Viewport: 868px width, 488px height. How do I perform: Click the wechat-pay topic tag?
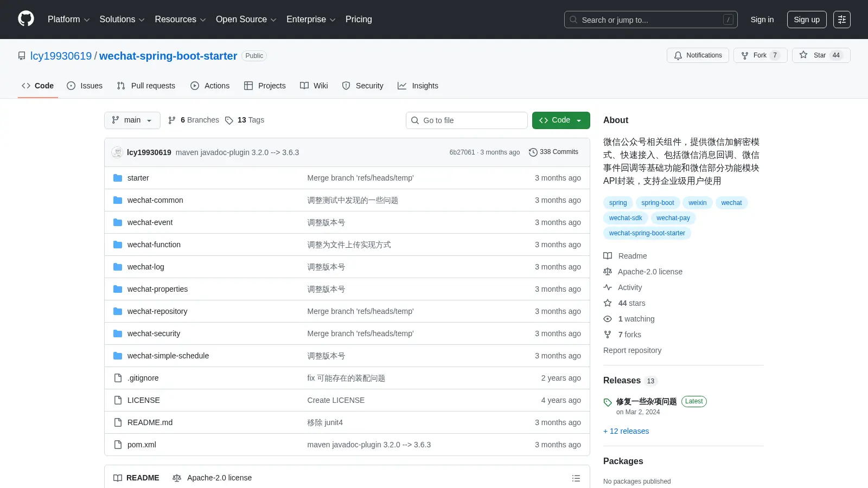673,218
